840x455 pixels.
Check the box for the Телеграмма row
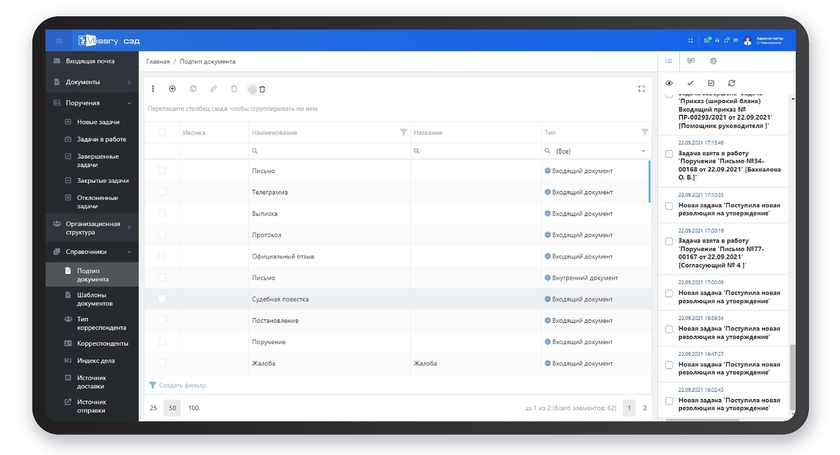point(162,192)
